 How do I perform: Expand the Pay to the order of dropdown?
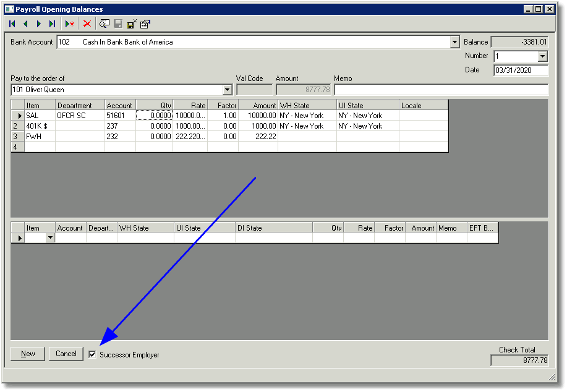[227, 90]
